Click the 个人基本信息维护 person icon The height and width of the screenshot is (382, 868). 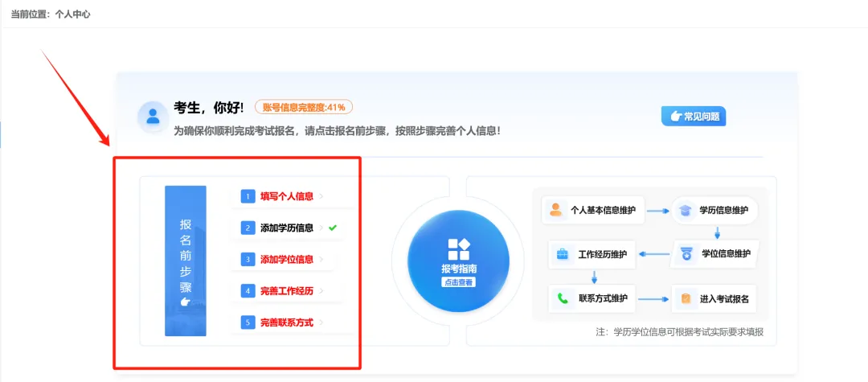555,211
